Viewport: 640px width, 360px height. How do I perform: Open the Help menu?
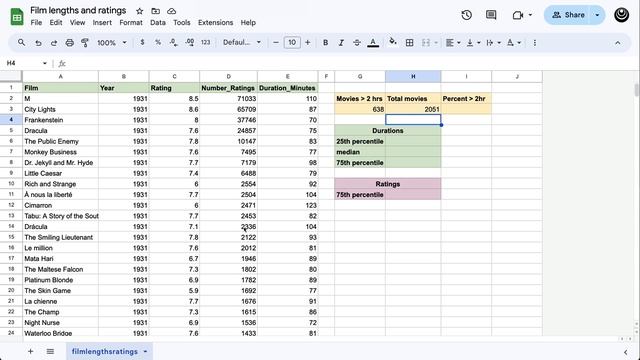pos(248,23)
